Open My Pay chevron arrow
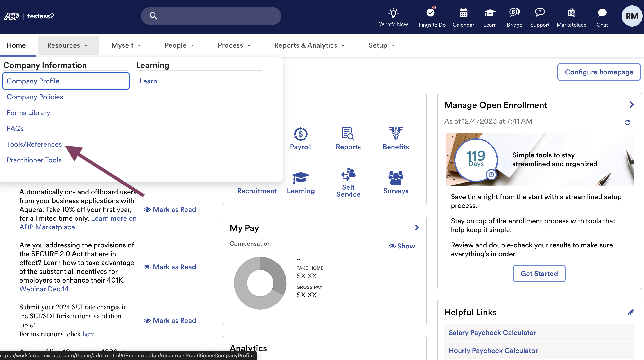The width and height of the screenshot is (644, 360). (417, 227)
